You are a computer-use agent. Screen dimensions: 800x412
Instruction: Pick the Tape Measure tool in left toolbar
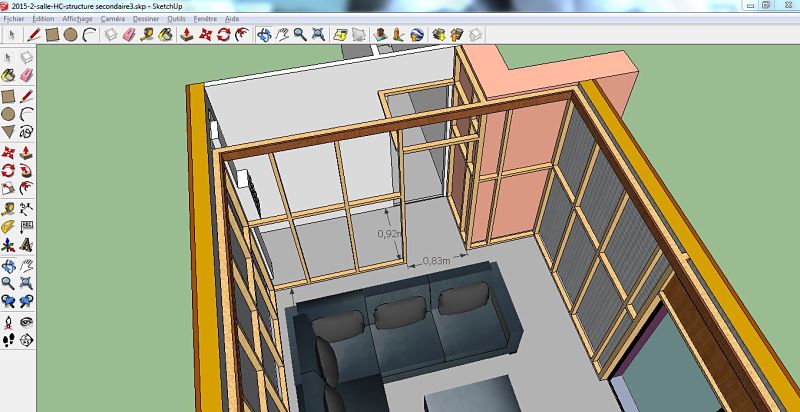click(8, 208)
